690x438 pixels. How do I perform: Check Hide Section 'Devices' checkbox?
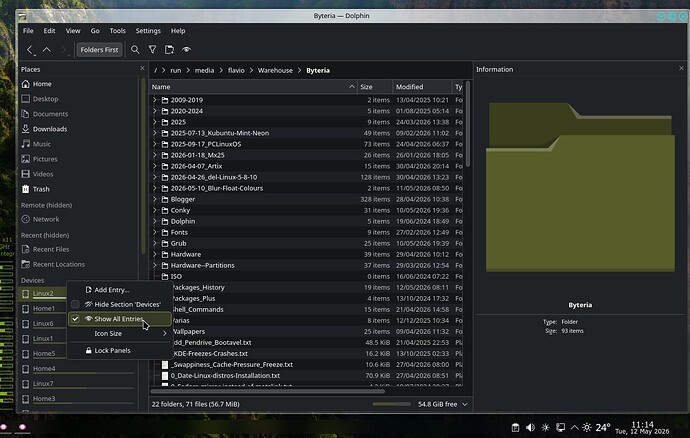tap(75, 304)
